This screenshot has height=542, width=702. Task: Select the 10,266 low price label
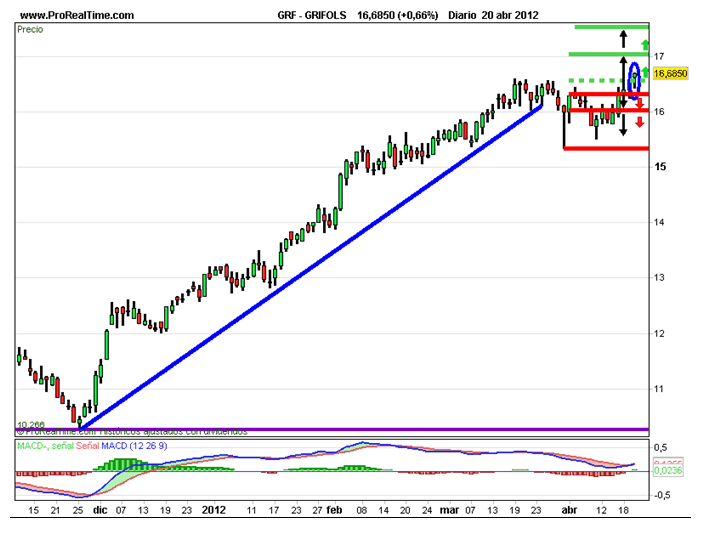point(31,424)
